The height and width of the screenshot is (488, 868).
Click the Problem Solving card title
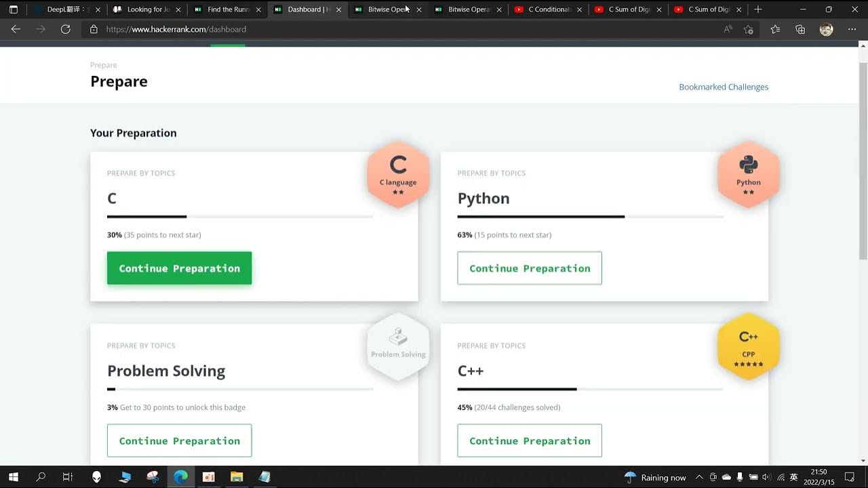click(x=166, y=371)
